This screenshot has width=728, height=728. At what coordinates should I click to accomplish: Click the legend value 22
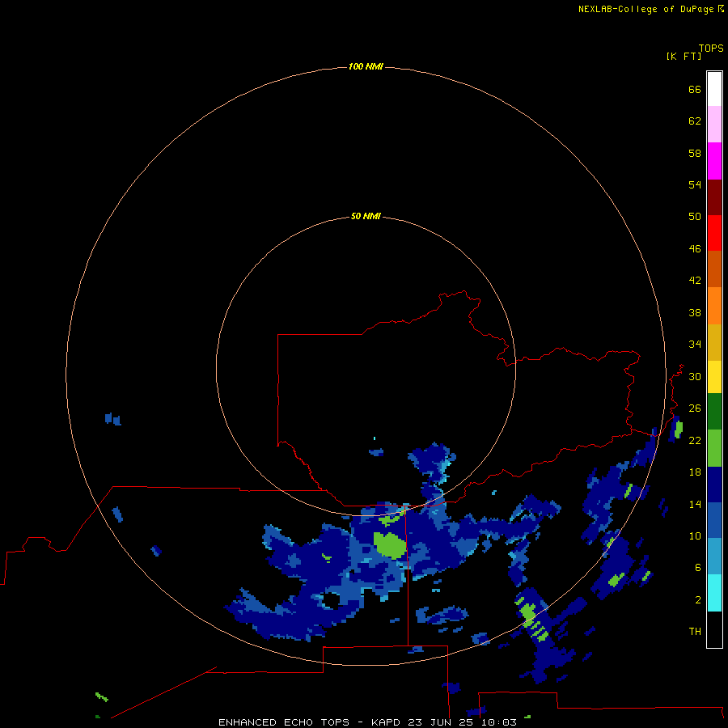[695, 440]
